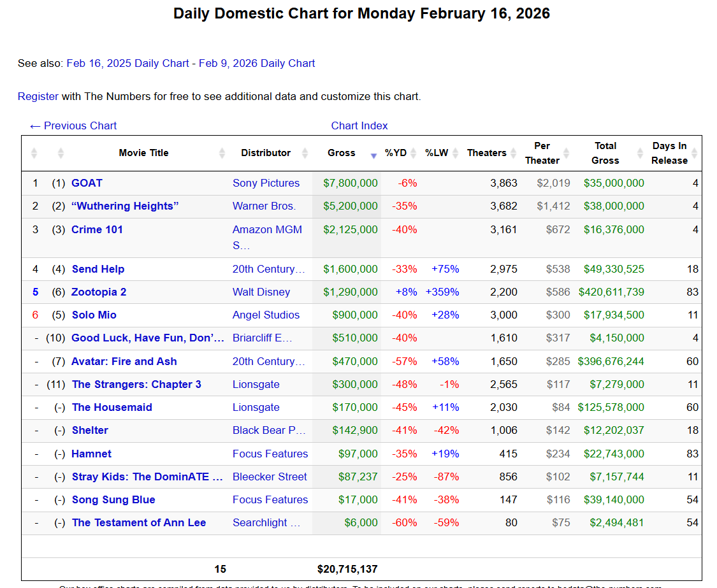Open the Zootopia 2 movie title

pyautogui.click(x=99, y=292)
